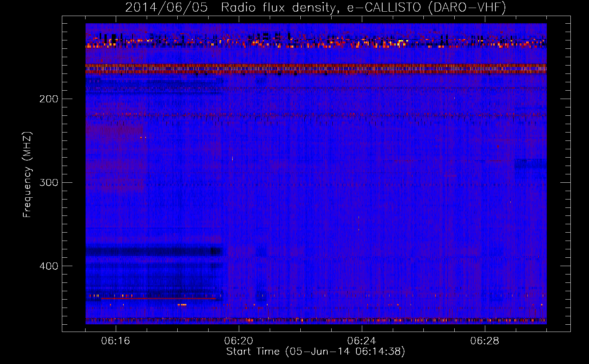Click the 200 frequency tick label
The height and width of the screenshot is (364, 589).
pos(49,99)
